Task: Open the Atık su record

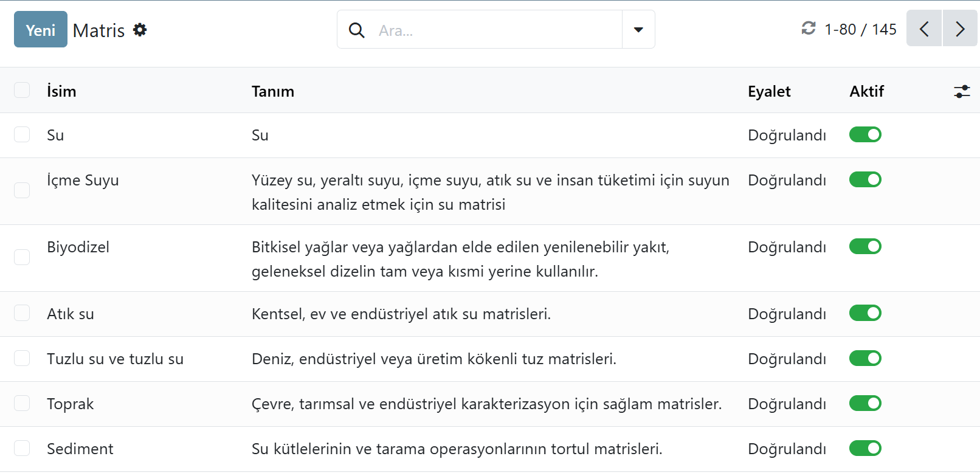Action: (x=71, y=314)
